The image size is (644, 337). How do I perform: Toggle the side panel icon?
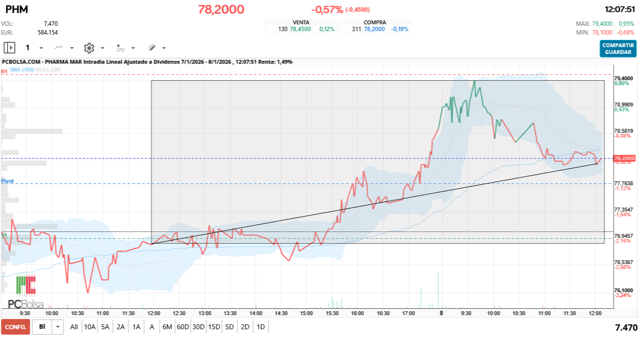click(10, 47)
